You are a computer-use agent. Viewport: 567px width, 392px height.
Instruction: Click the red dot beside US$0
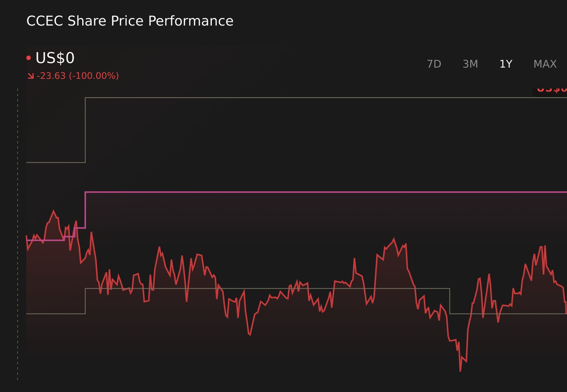[28, 58]
